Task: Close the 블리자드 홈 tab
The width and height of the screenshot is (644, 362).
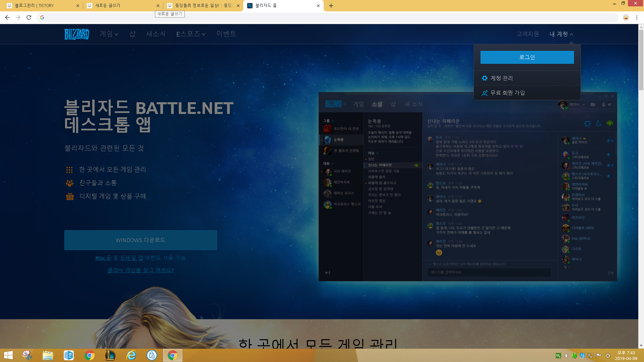Action: tap(318, 6)
